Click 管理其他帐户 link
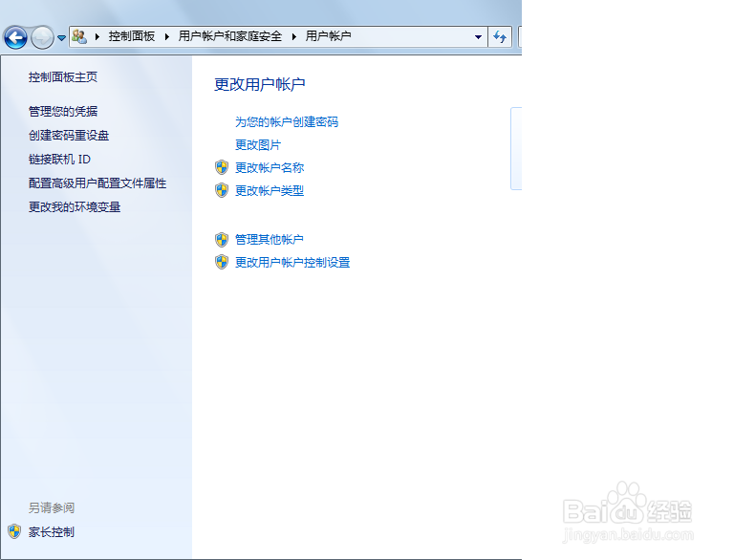 pyautogui.click(x=270, y=239)
